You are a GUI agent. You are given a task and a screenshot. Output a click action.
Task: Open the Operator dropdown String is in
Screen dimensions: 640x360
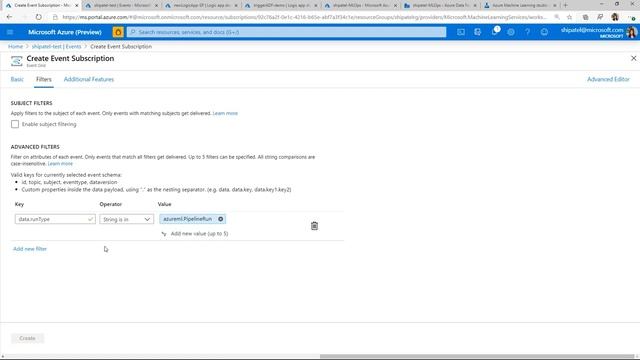point(127,219)
